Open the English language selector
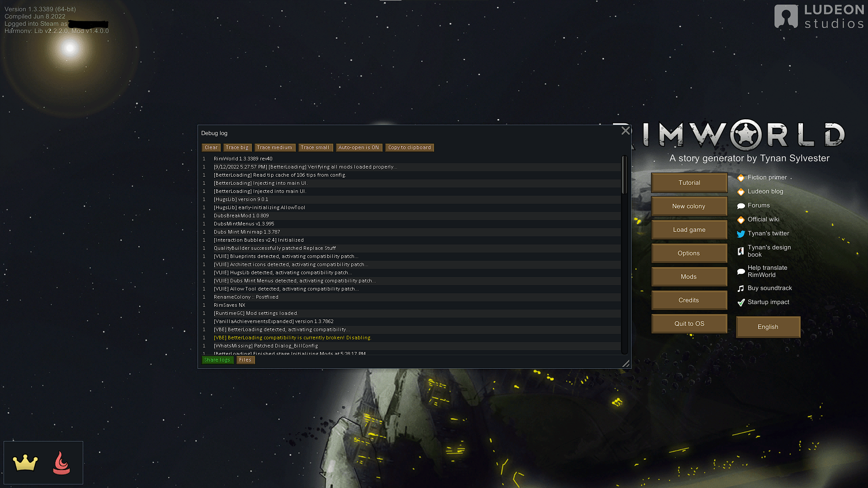The height and width of the screenshot is (488, 868). pos(768,327)
